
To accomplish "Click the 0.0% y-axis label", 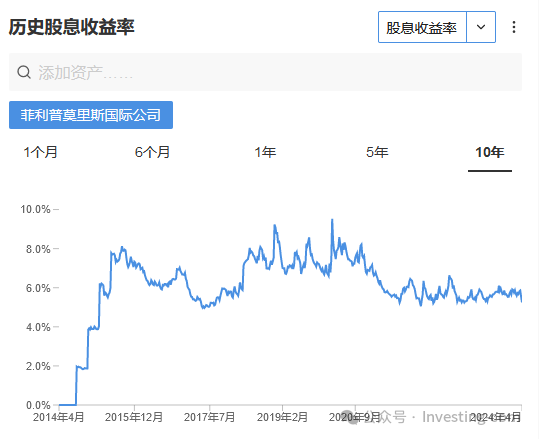I will 38,405.
